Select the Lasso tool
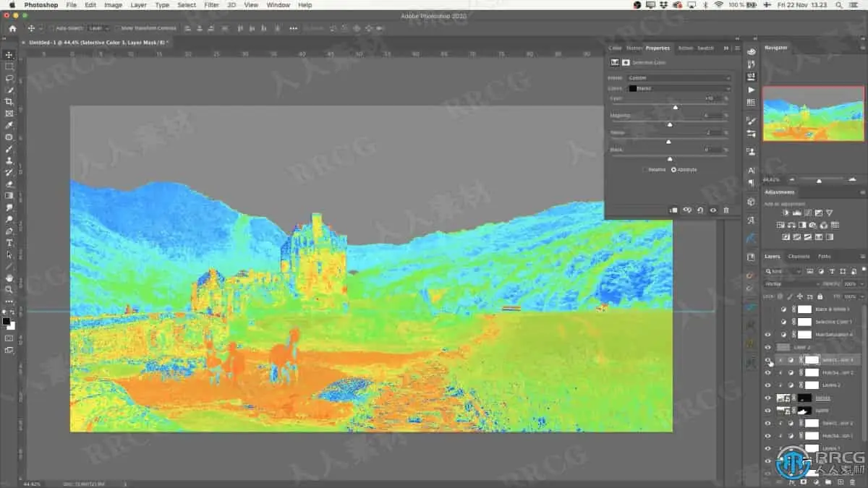 coord(9,78)
